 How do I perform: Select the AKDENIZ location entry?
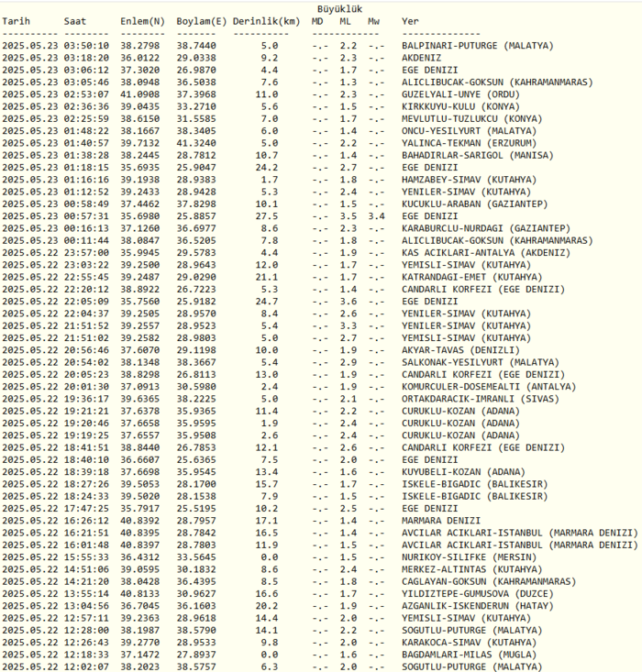click(x=421, y=58)
